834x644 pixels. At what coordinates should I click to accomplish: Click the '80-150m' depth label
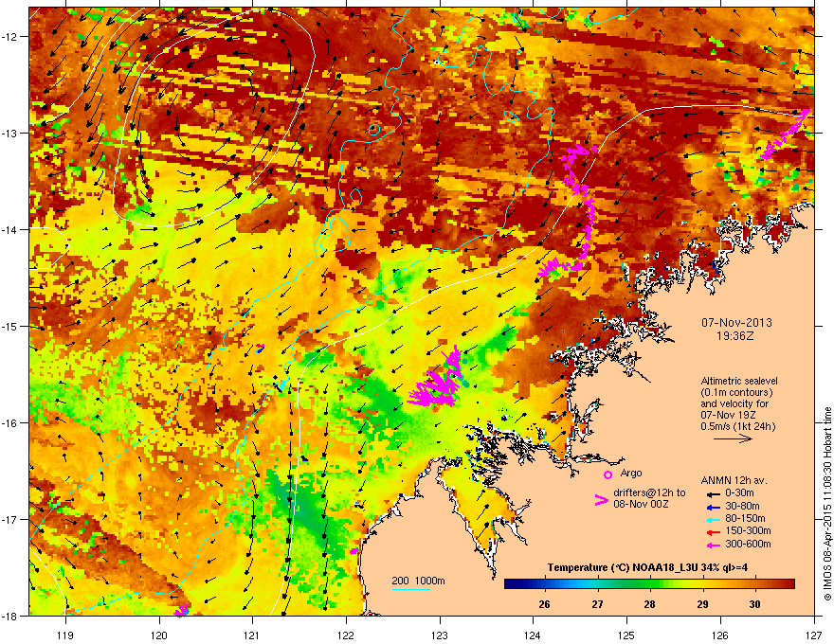click(x=745, y=518)
